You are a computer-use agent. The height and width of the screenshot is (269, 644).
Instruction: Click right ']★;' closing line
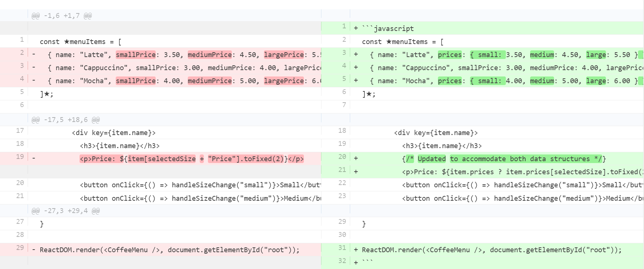[369, 94]
